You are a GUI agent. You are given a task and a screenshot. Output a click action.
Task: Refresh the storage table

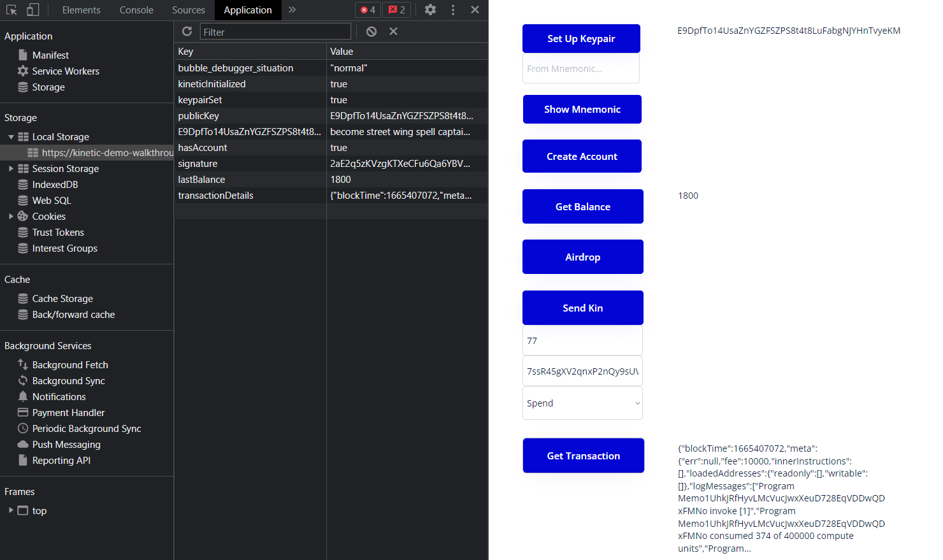187,31
